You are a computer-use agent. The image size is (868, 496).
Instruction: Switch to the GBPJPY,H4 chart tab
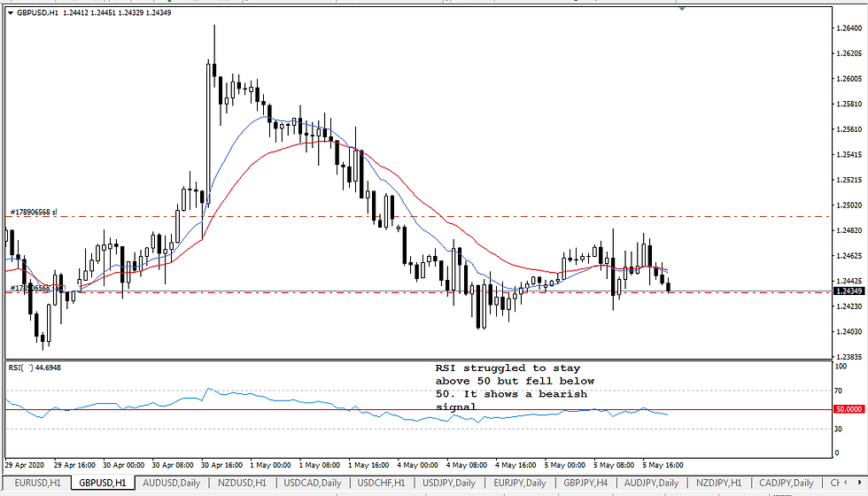pos(585,483)
